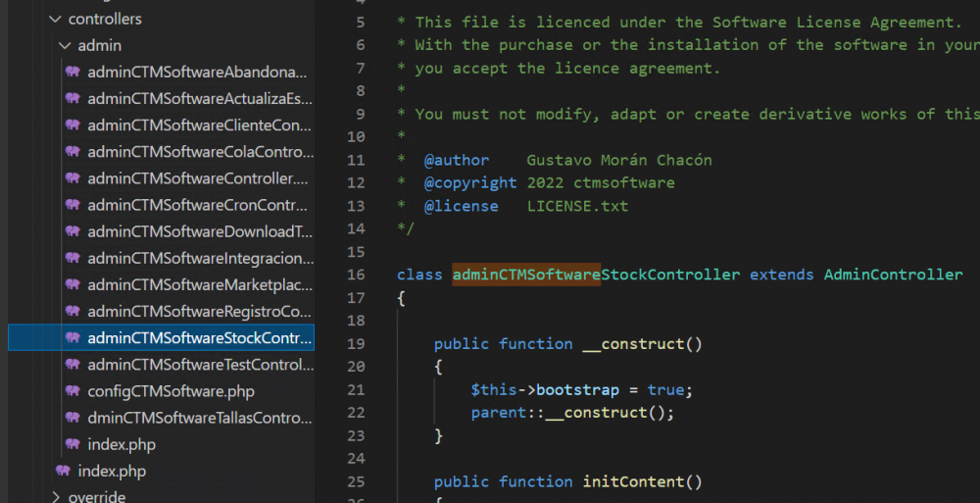Click PHP icon of configCTMSoftware.php
This screenshot has width=980, height=503.
[x=73, y=390]
